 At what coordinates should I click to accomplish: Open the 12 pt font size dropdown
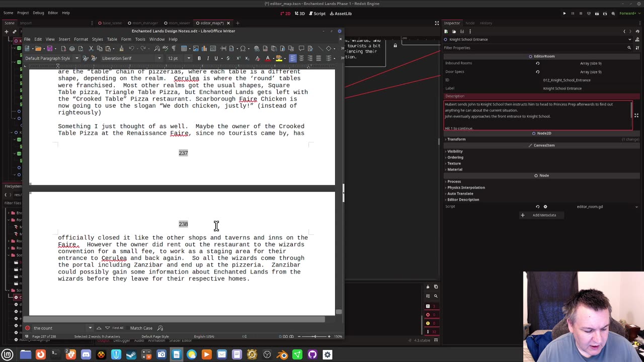[189, 58]
